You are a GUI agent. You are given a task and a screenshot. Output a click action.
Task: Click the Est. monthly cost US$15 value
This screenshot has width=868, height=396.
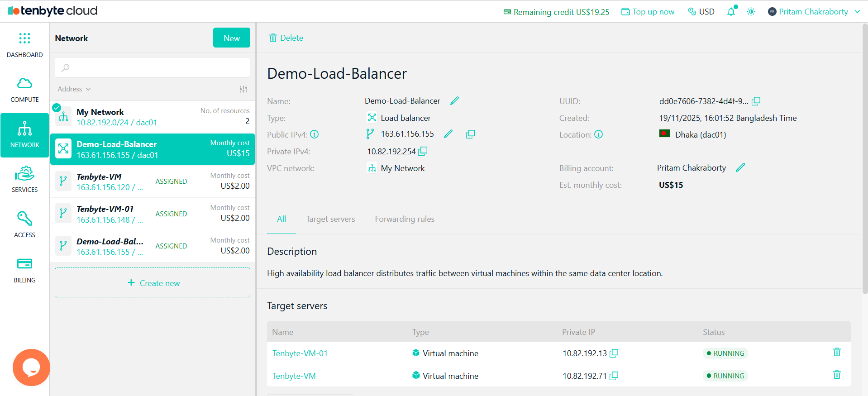pos(671,185)
